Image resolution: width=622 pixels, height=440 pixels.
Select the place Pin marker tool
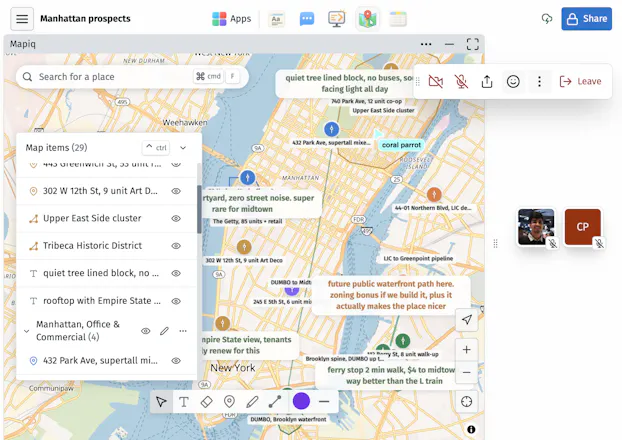pyautogui.click(x=229, y=402)
